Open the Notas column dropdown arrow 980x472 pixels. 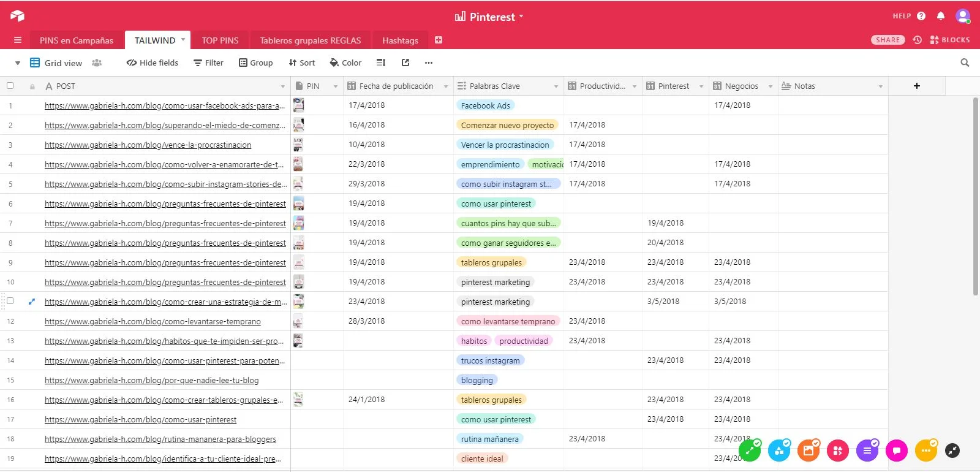tap(881, 86)
